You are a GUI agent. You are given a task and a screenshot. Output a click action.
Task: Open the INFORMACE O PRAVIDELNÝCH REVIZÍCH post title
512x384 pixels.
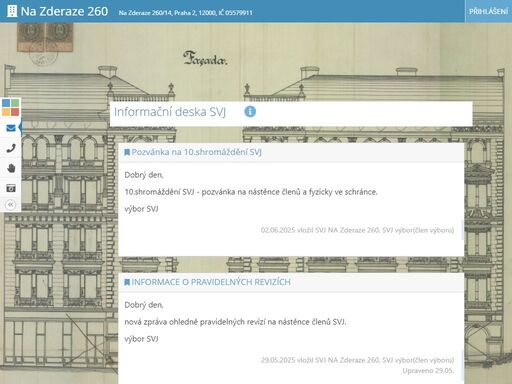pos(211,282)
